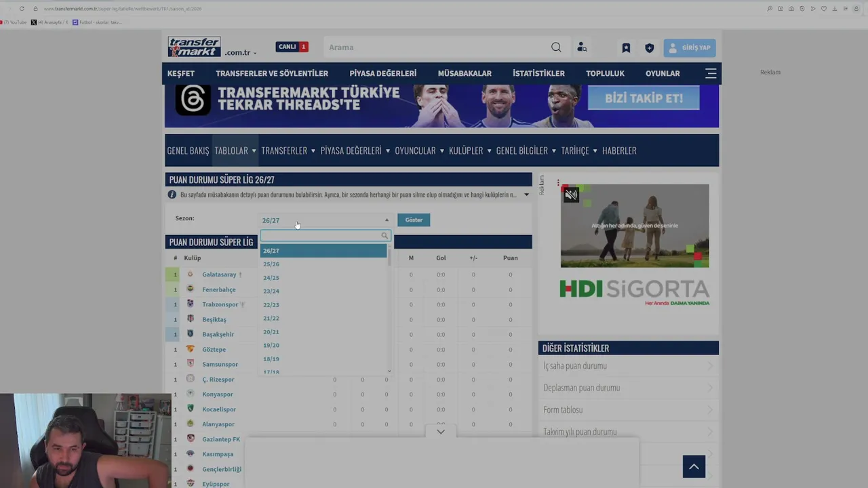Expand the info description with the arrow
The image size is (868, 488).
(526, 195)
